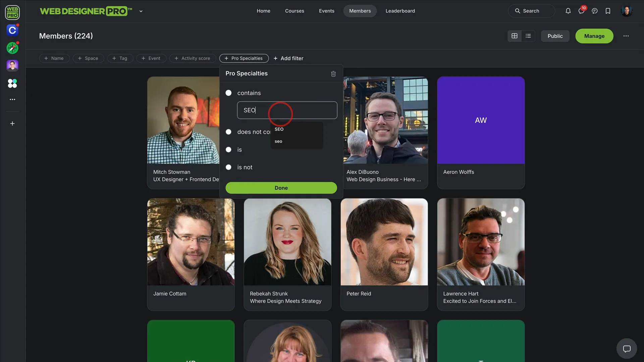
Task: Open Peter Reid's member card photo
Action: click(x=384, y=242)
